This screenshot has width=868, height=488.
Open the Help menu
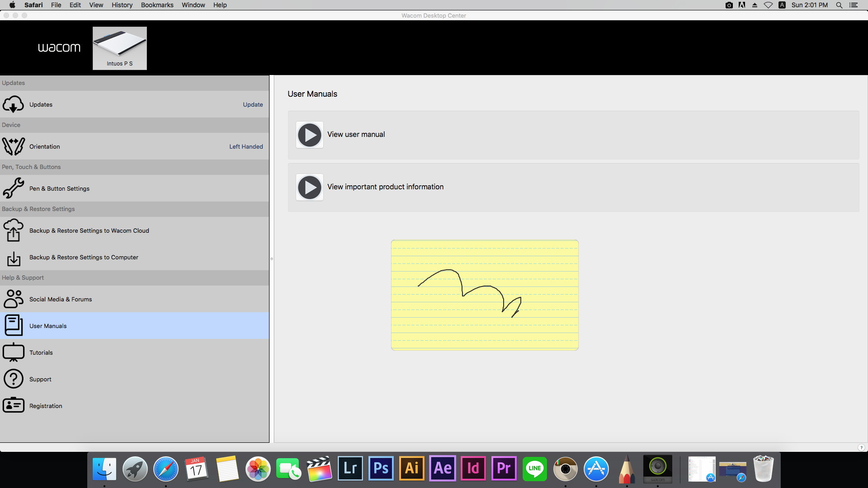220,5
